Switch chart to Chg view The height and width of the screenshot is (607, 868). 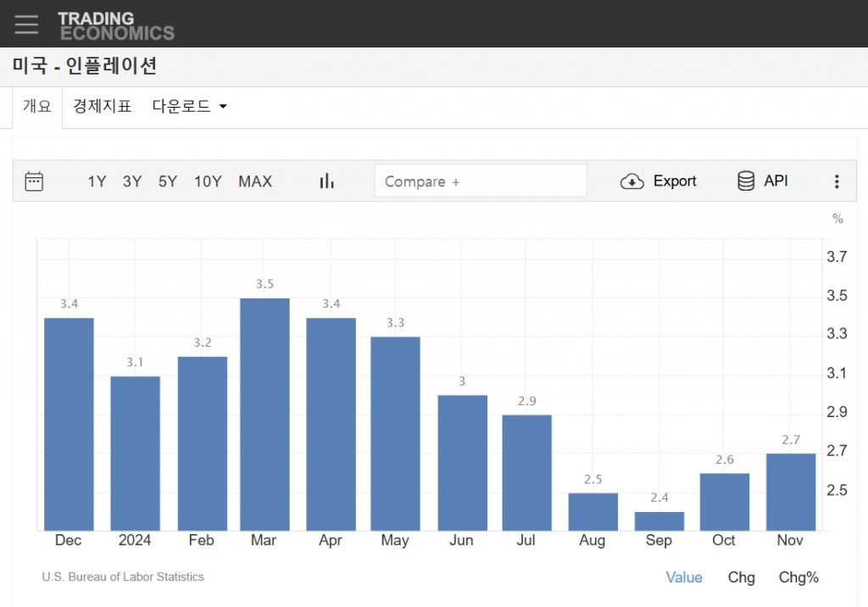click(741, 577)
